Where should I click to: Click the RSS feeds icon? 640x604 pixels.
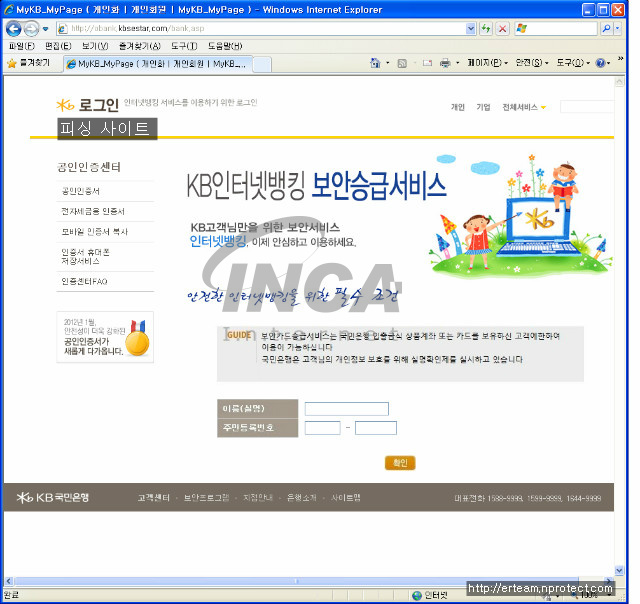(402, 63)
